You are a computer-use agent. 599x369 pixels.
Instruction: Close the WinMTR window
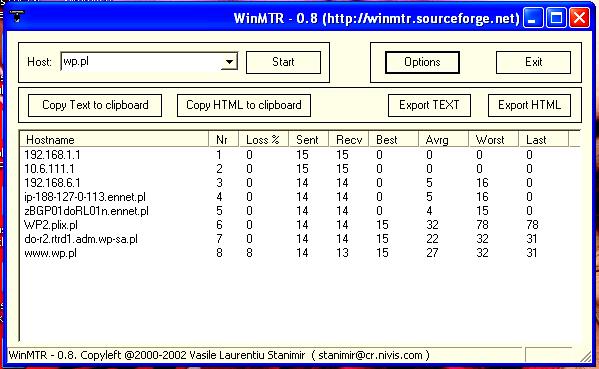coord(580,18)
